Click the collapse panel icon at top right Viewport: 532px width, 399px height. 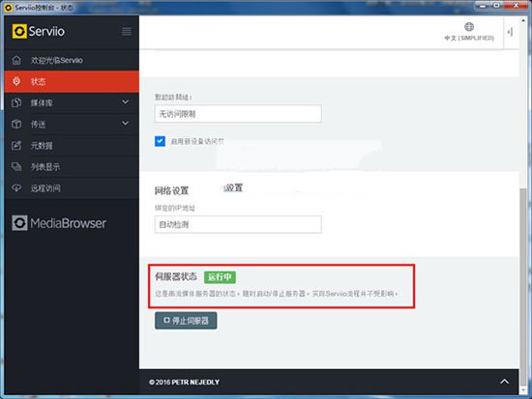(510, 32)
